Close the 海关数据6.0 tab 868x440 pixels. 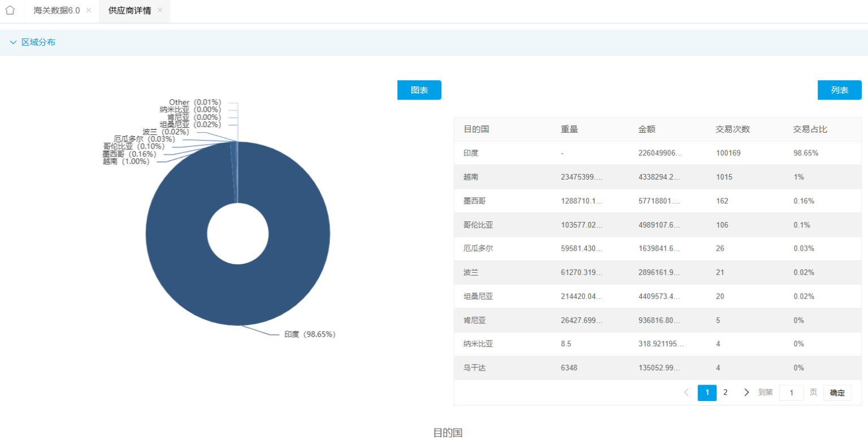[89, 11]
